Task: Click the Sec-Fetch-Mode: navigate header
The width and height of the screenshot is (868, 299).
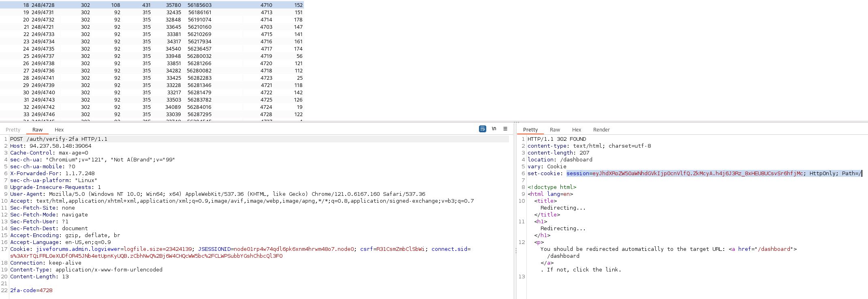Action: pyautogui.click(x=49, y=214)
